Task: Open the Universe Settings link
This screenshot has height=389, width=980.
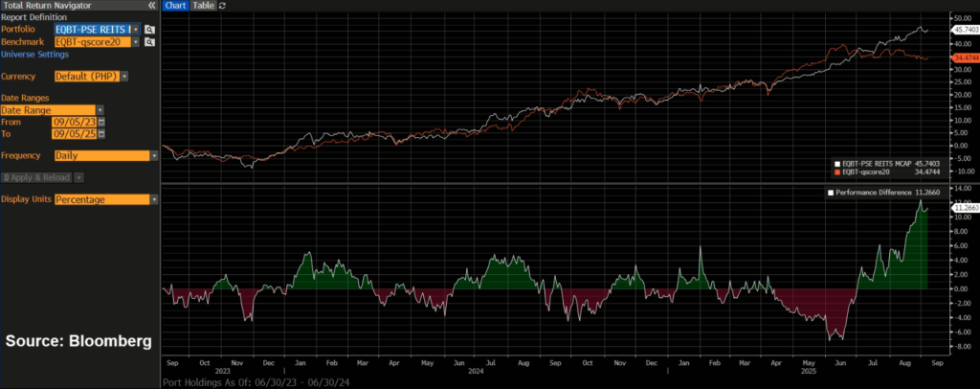Action: click(x=34, y=55)
